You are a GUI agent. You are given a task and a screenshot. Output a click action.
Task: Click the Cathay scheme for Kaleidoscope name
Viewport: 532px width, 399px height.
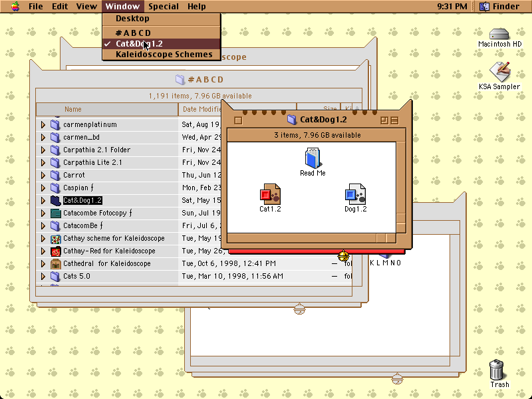click(114, 239)
